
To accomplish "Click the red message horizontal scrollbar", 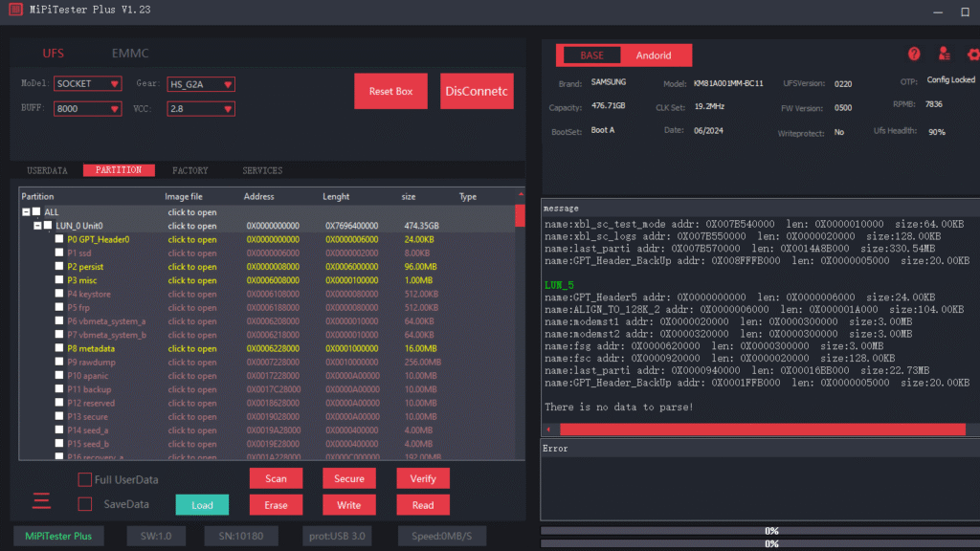I will point(763,430).
